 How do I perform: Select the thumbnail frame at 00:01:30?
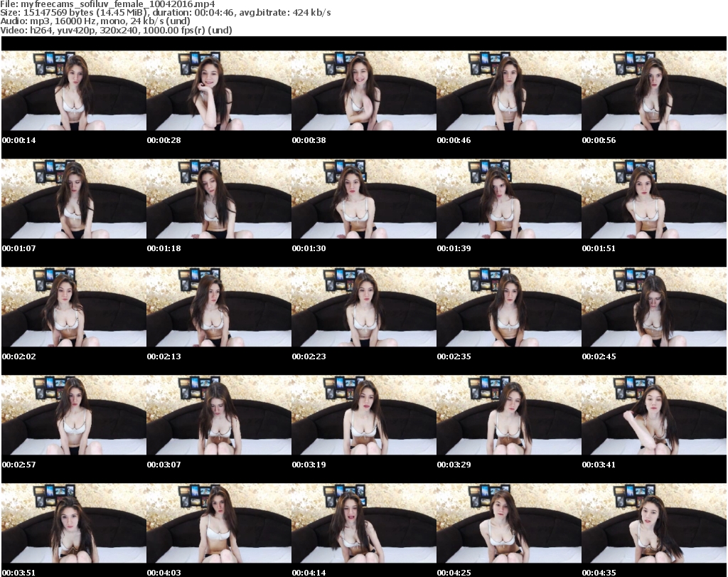point(364,198)
